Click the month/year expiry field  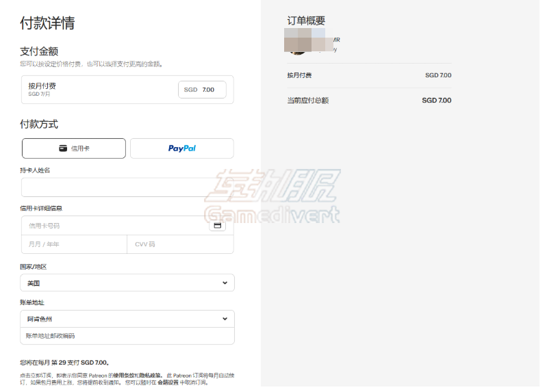(x=74, y=244)
